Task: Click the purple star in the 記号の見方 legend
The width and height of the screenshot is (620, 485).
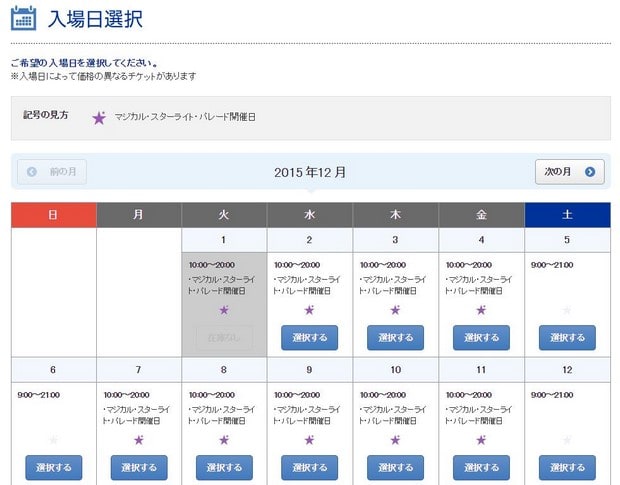Action: coord(99,117)
